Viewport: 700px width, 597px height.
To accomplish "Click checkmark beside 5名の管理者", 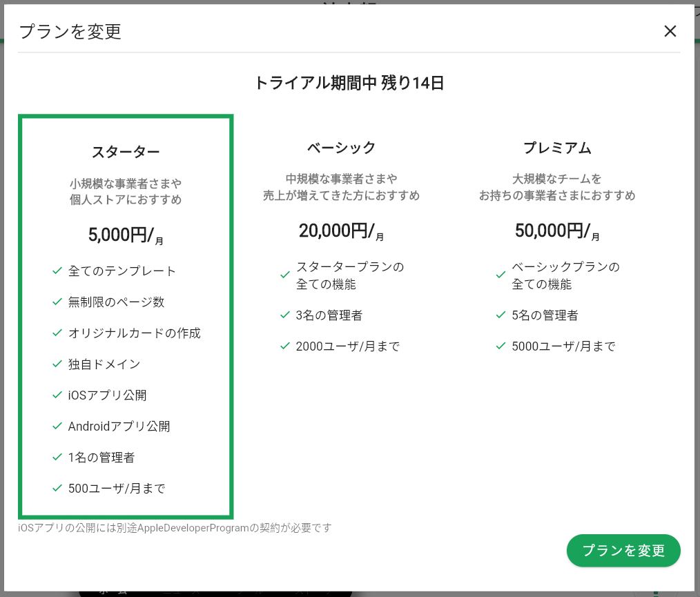I will pyautogui.click(x=501, y=315).
